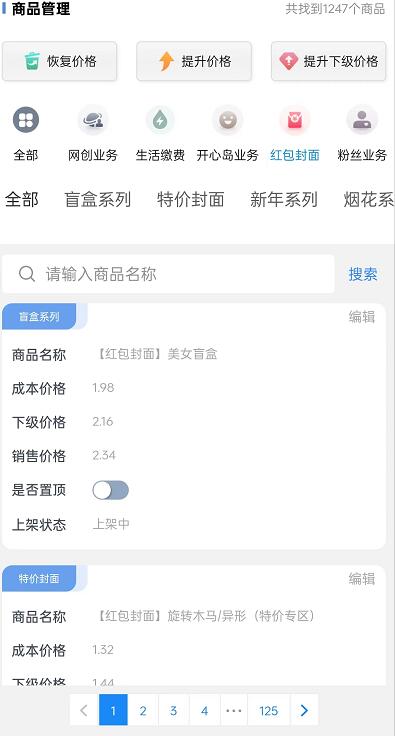Click the 红包封面 red envelope icon
The width and height of the screenshot is (395, 736).
click(295, 120)
